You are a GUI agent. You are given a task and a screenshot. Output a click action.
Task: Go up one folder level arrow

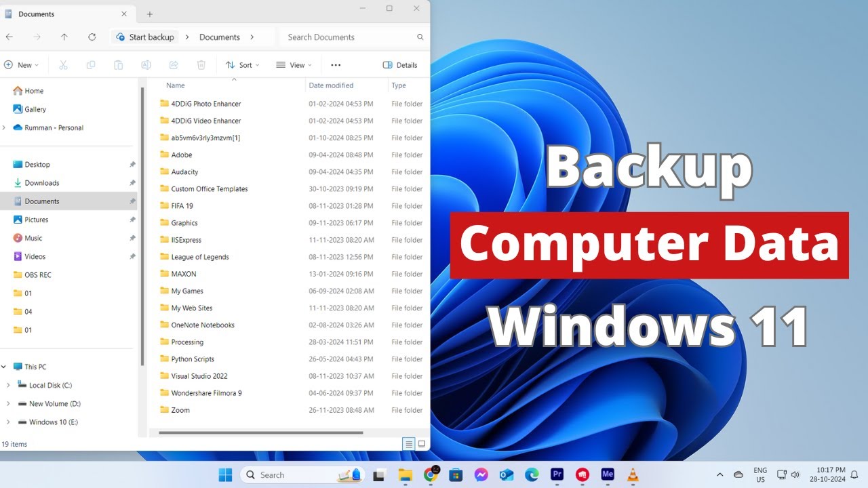64,37
